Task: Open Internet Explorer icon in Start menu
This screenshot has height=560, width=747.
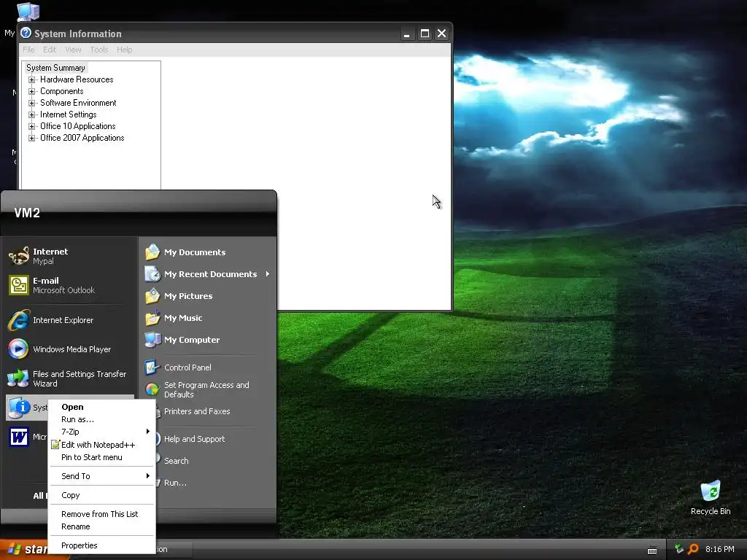Action: [18, 320]
